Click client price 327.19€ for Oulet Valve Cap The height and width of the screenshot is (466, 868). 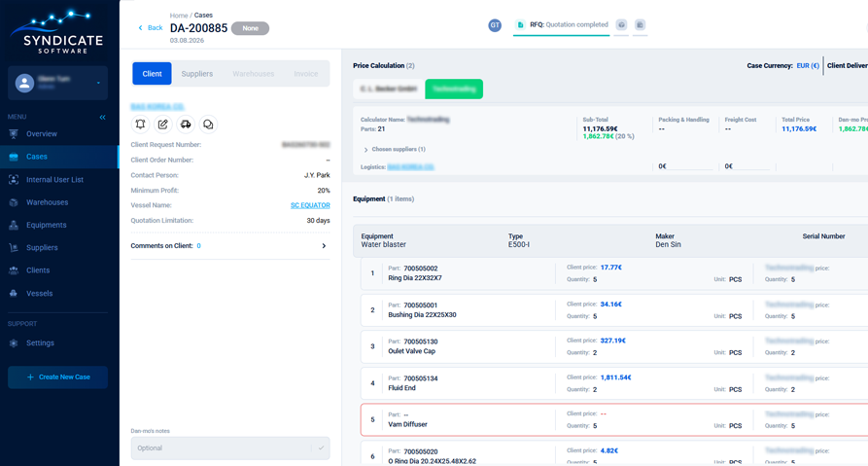[x=612, y=341]
